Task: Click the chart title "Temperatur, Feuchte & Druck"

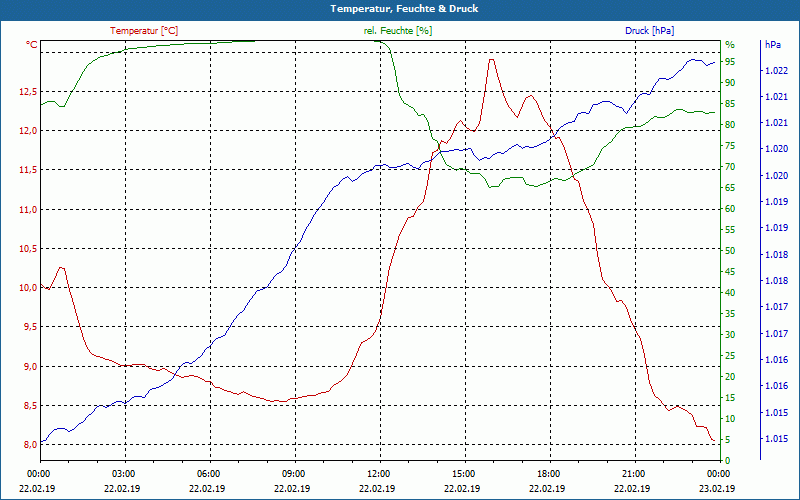Action: (404, 9)
